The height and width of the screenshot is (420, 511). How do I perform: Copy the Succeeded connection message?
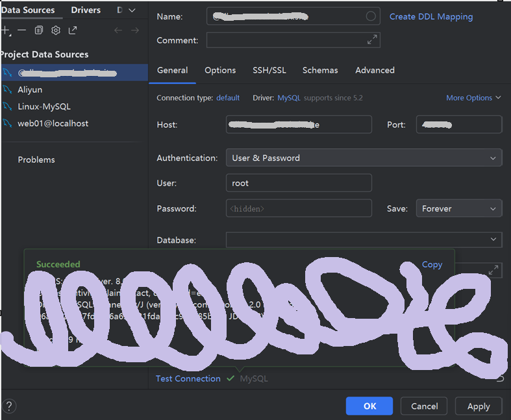pyautogui.click(x=432, y=264)
